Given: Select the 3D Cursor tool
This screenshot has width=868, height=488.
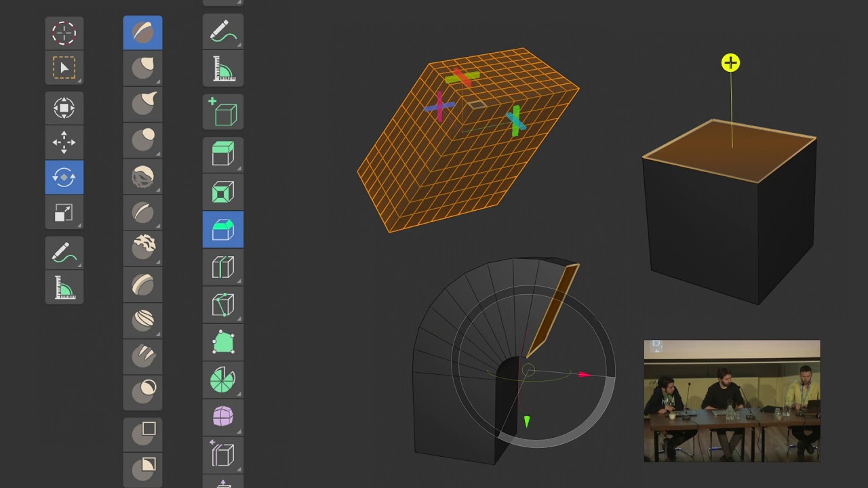Looking at the screenshot, I should 64,33.
